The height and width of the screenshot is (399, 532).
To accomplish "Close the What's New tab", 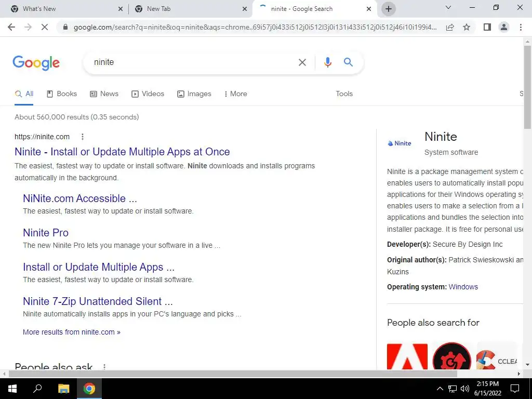I will tap(121, 9).
